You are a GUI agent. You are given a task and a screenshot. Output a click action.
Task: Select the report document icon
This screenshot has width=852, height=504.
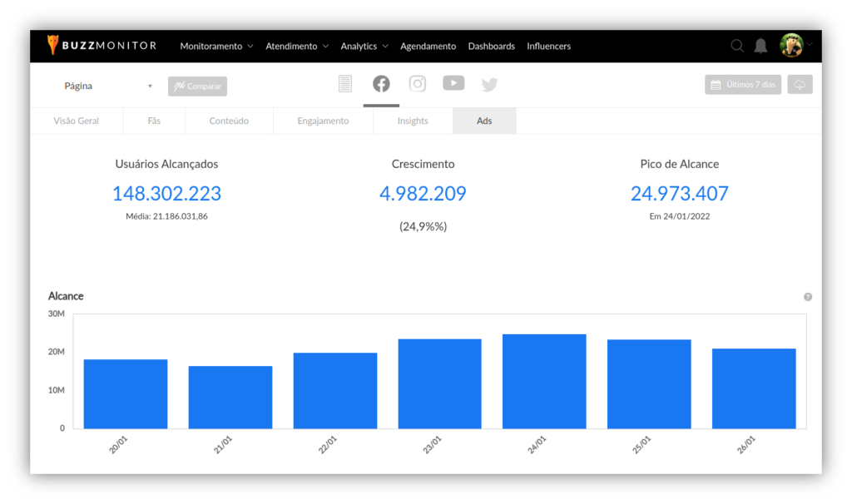coord(345,84)
